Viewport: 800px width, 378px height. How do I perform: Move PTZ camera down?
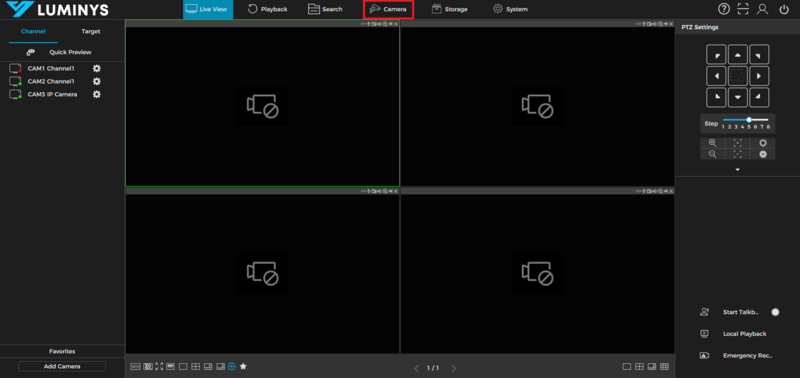738,97
